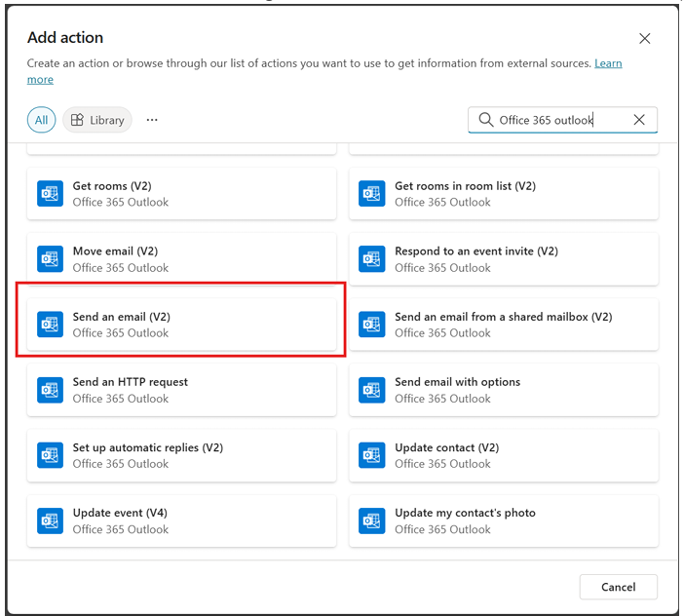684x616 pixels.
Task: Pick the Move email (V2) action title
Action: tap(115, 251)
